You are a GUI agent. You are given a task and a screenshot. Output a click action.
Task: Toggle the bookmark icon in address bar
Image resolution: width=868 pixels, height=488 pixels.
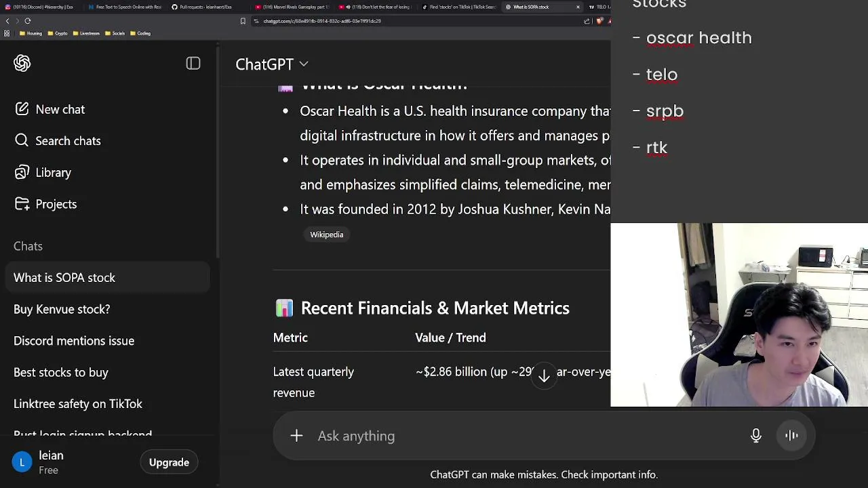[243, 21]
